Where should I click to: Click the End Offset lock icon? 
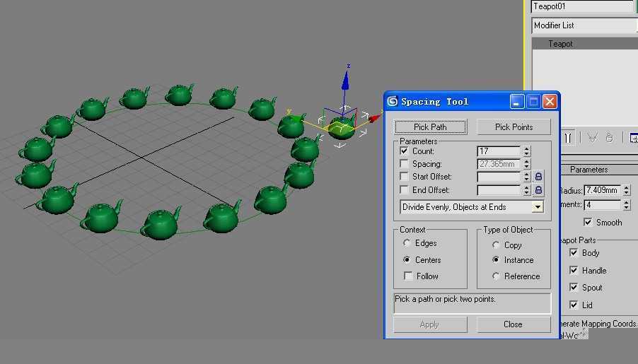[x=538, y=190]
